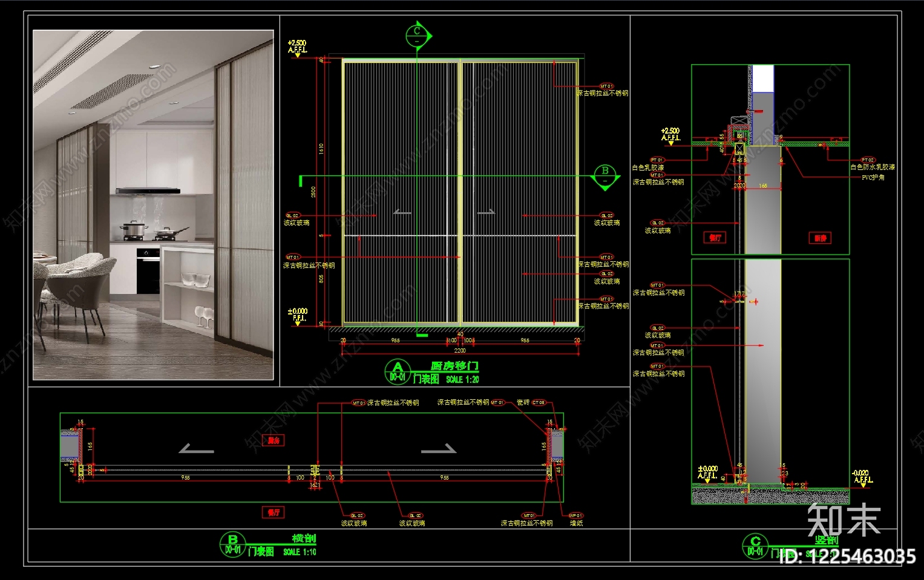924x580 pixels.
Task: Select the "SCALE 1:20" text
Action: (x=462, y=380)
